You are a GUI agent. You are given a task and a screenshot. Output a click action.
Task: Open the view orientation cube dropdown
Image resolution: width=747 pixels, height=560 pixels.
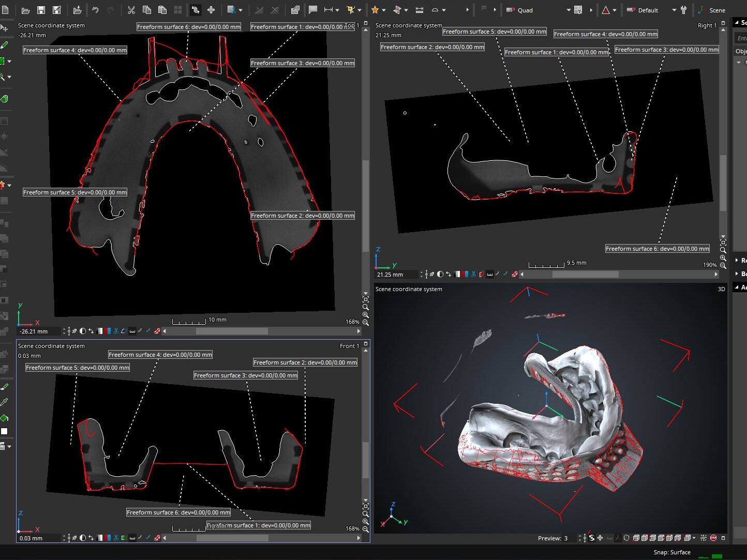tap(694, 538)
